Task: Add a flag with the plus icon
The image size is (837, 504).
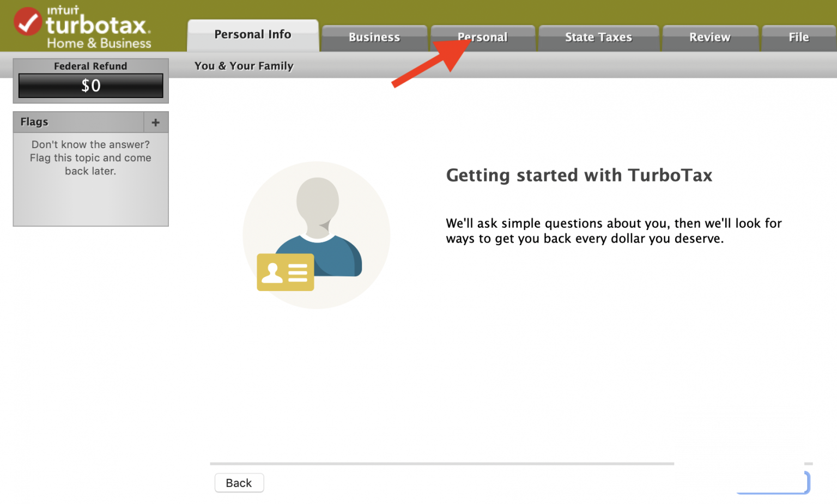Action: [156, 123]
